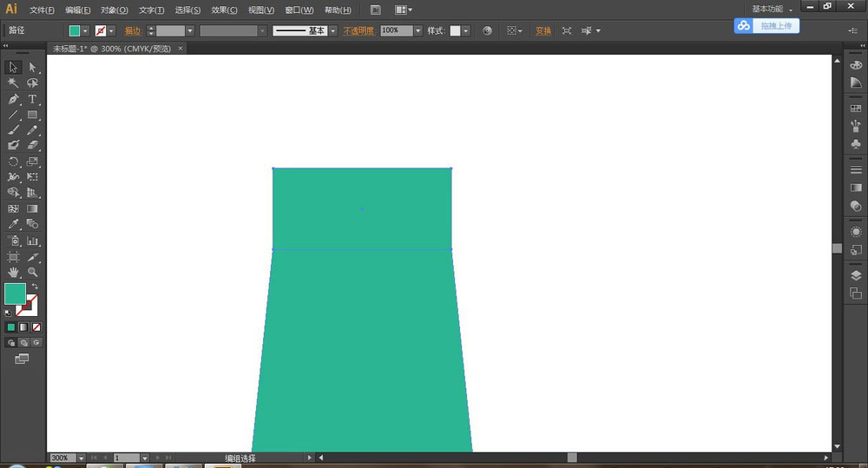Swap fill and stroke colors
The width and height of the screenshot is (868, 468).
pos(35,287)
